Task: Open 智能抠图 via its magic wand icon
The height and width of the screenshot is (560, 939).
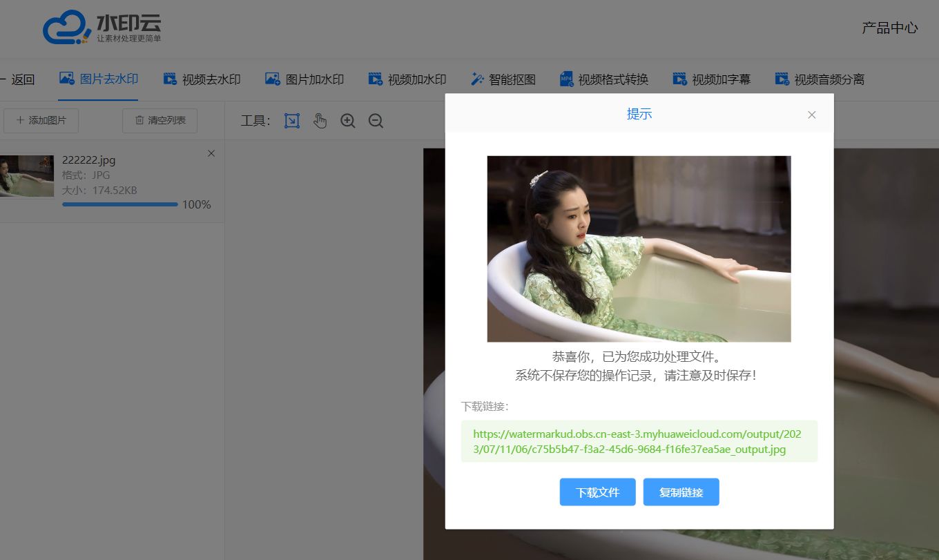Action: click(x=478, y=79)
